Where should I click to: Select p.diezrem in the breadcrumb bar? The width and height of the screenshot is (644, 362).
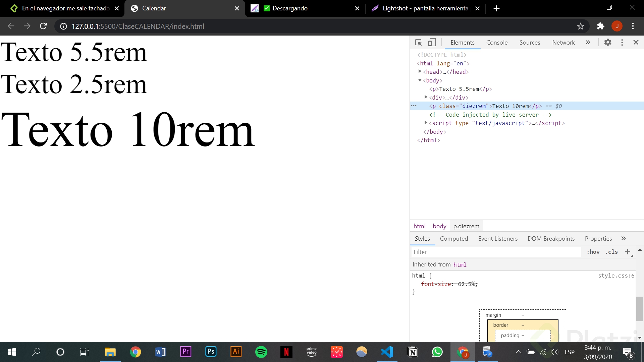click(x=466, y=226)
